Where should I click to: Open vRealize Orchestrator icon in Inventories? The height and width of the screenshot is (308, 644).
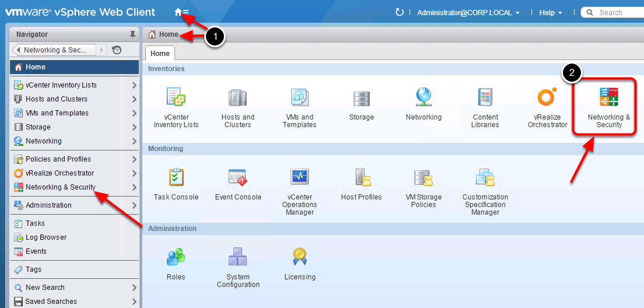(x=547, y=97)
